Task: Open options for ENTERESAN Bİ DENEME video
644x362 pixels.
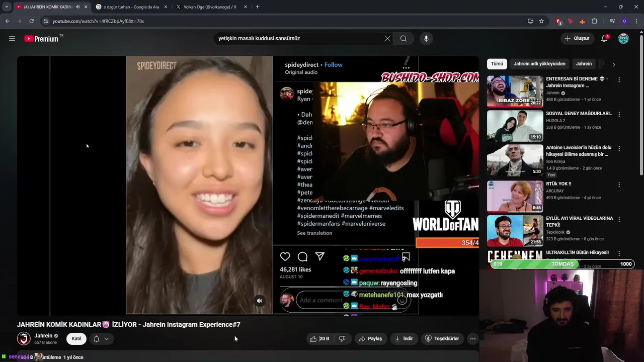Action: (x=619, y=80)
